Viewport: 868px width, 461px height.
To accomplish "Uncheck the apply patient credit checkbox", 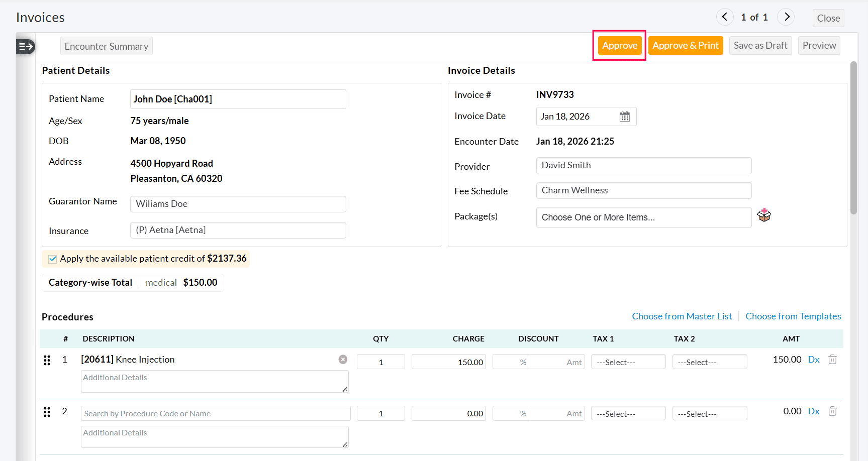I will [52, 259].
